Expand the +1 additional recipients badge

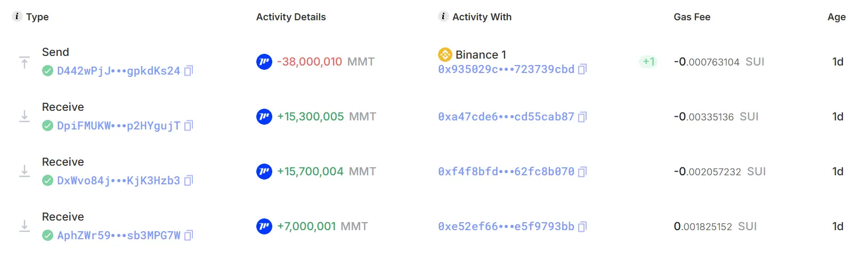click(x=648, y=62)
